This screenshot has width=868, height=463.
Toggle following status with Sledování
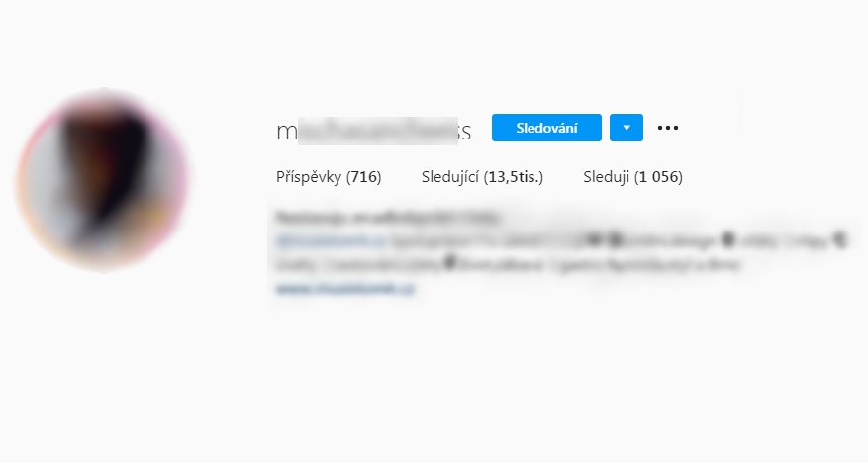pyautogui.click(x=546, y=128)
